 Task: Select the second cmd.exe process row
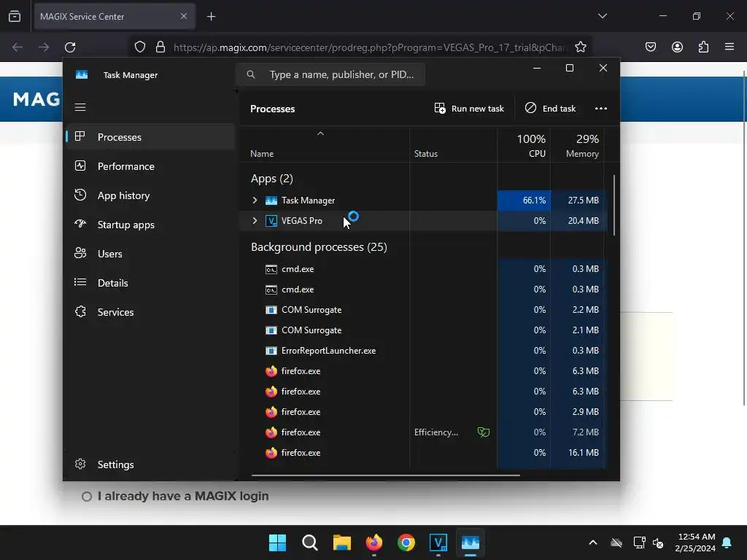pos(423,289)
